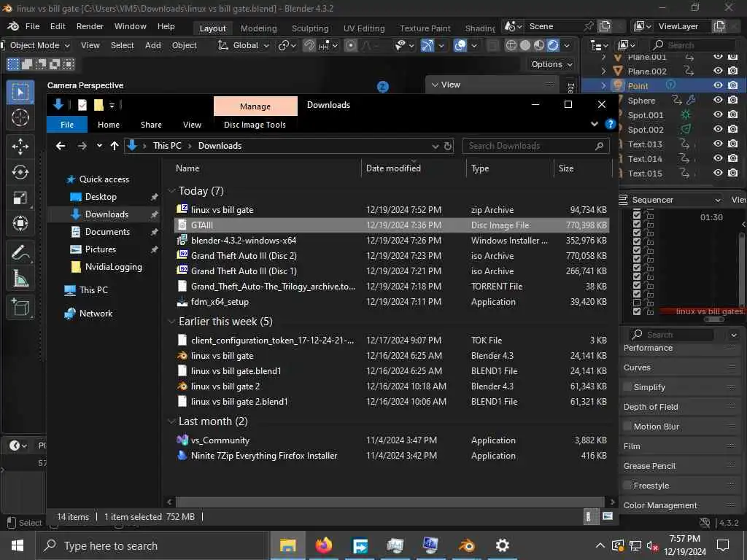This screenshot has height=560, width=747.
Task: Switch to solid viewport shading
Action: click(x=525, y=46)
